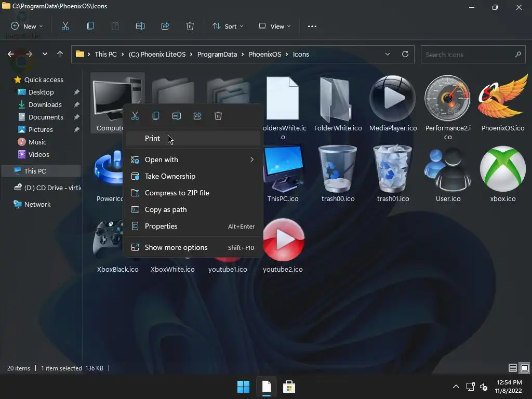Open Properties from the context menu
532x399 pixels.
coord(193,226)
